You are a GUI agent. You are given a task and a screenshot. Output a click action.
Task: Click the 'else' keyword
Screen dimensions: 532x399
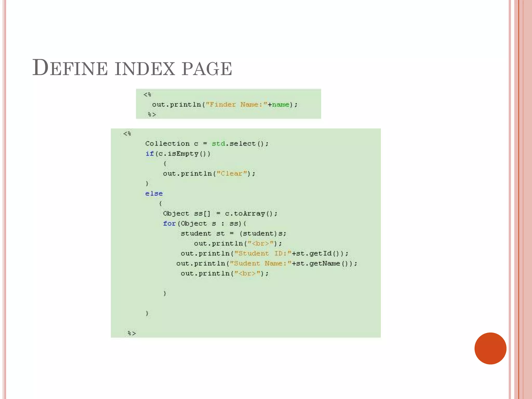(154, 194)
